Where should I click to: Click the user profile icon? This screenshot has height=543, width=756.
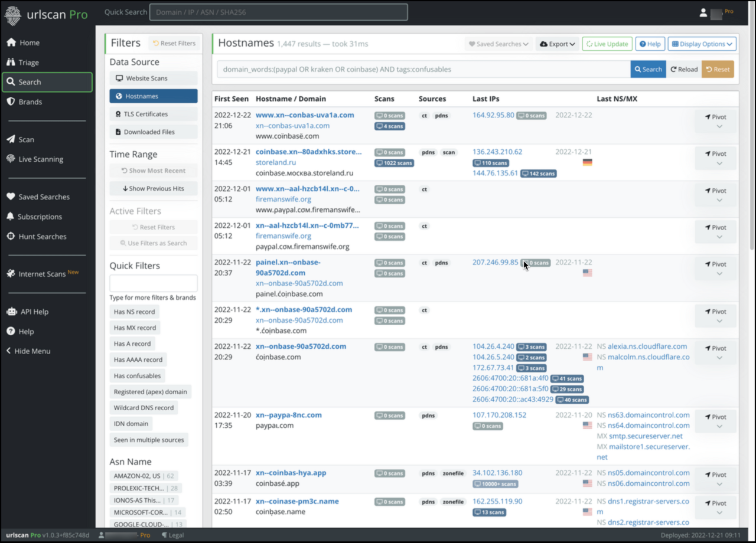[703, 12]
